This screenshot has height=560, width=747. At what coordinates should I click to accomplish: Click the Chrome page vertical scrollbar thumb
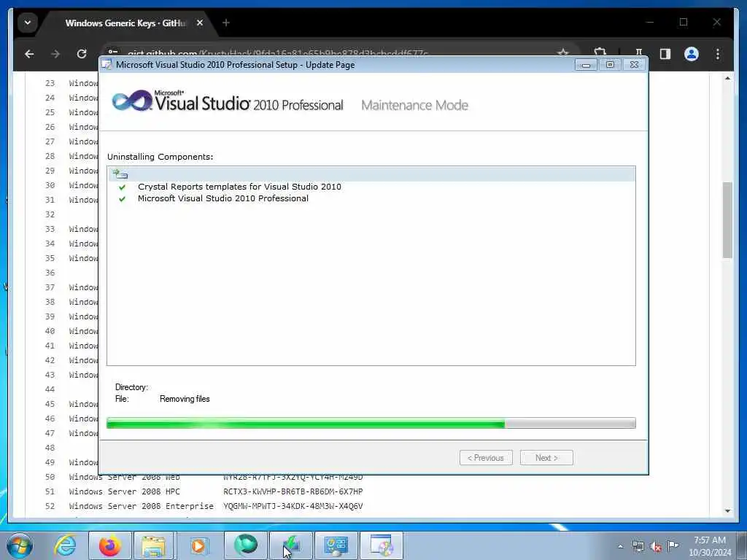coord(727,219)
